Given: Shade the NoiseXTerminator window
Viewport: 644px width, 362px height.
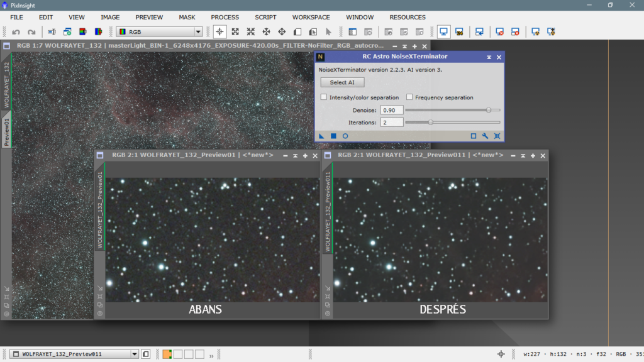Looking at the screenshot, I should point(489,57).
